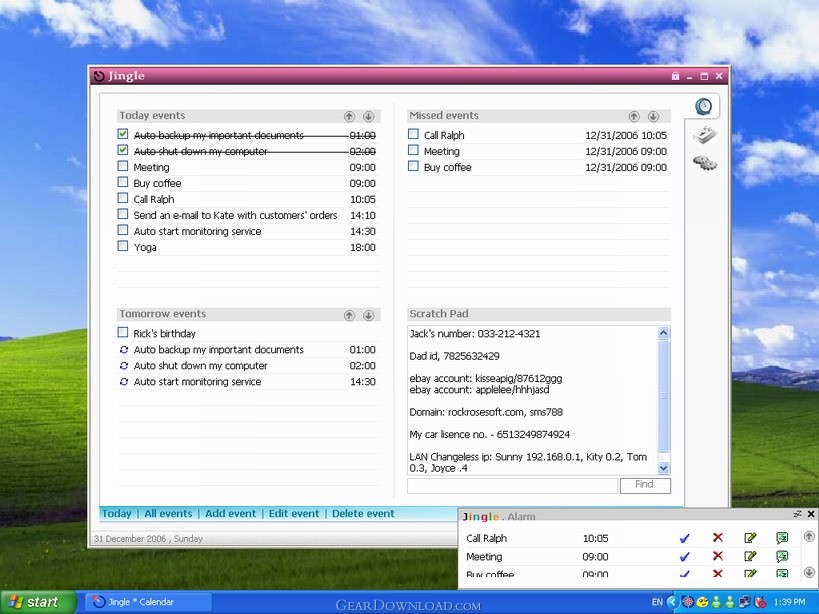
Task: Mark Meeting done with alarm popup checkmark
Action: tap(685, 557)
